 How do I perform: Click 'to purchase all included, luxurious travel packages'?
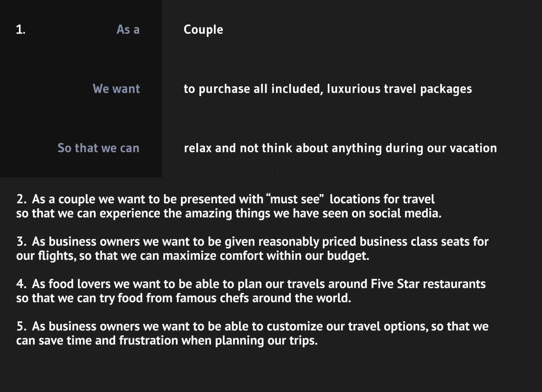coord(328,89)
